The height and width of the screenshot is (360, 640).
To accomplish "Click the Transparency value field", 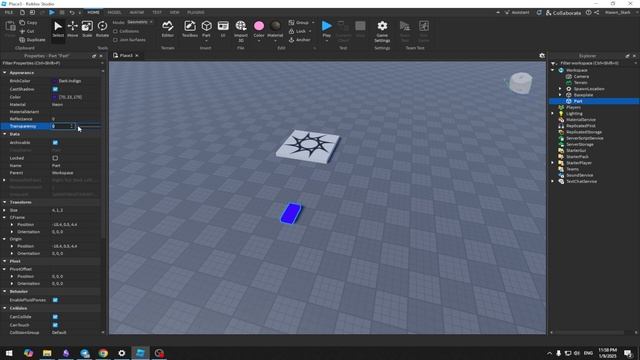I will point(63,126).
